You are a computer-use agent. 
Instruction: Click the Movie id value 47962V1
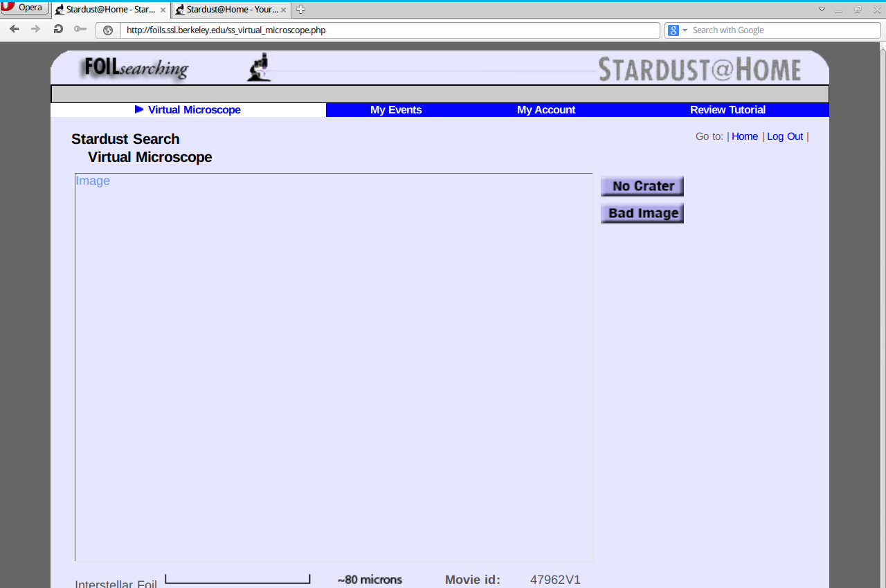(x=555, y=580)
